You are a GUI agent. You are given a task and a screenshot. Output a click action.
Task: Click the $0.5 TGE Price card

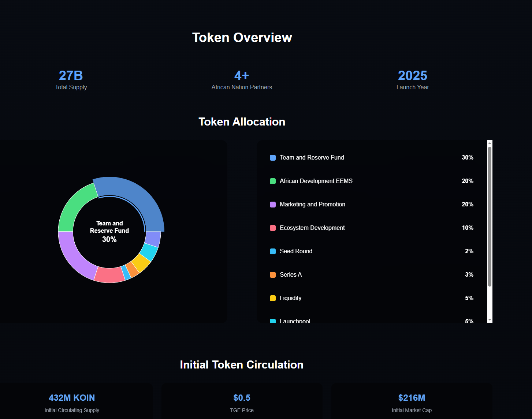(x=242, y=403)
